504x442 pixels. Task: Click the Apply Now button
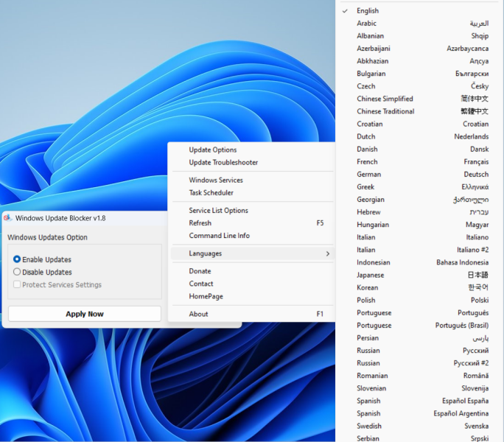tap(85, 314)
